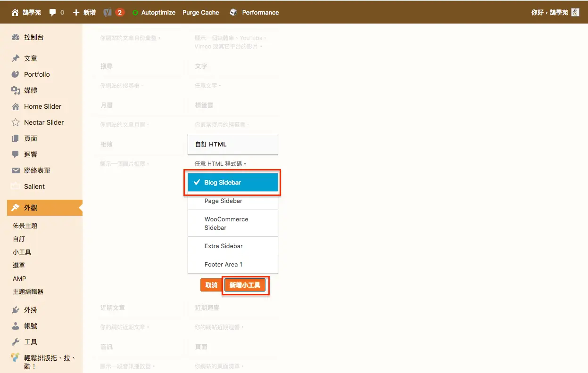Open the 聯絡表單 envelope icon
Screen dimensions: 588x373
(16, 170)
